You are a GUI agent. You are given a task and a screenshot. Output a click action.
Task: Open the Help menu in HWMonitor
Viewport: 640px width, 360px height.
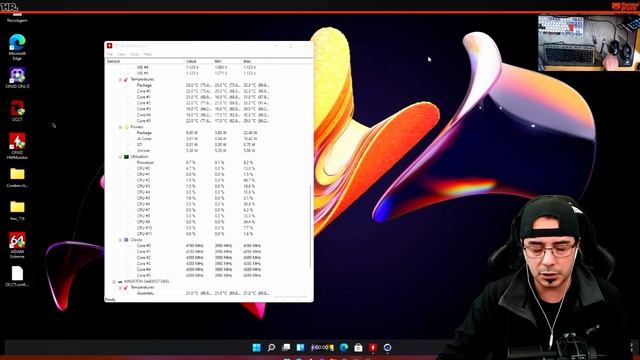[x=147, y=54]
